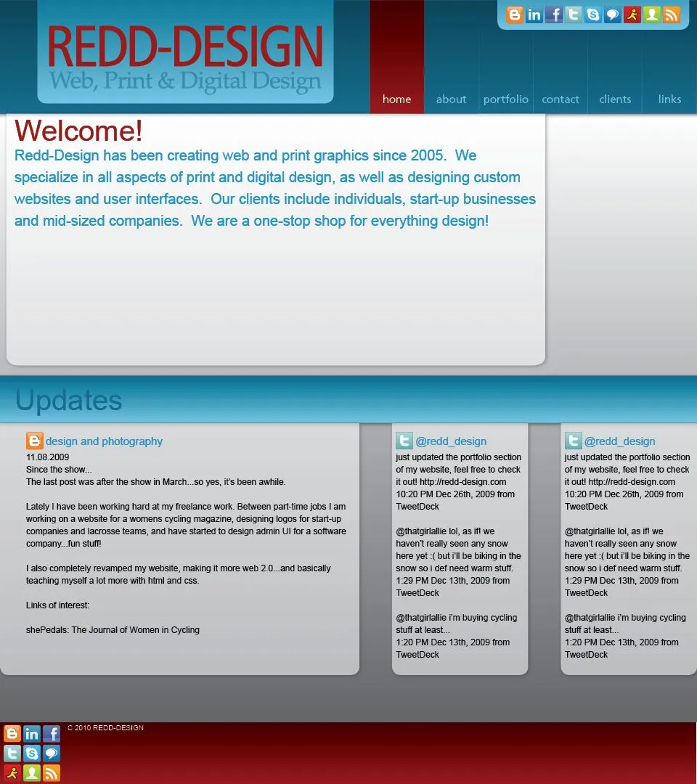Click the RSS feed icon in header

[672, 15]
